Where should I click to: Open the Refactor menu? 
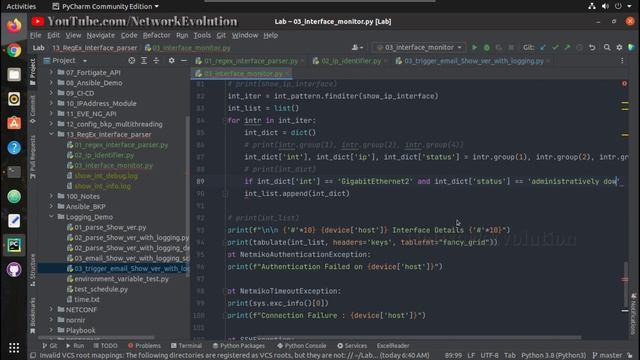pos(156,36)
